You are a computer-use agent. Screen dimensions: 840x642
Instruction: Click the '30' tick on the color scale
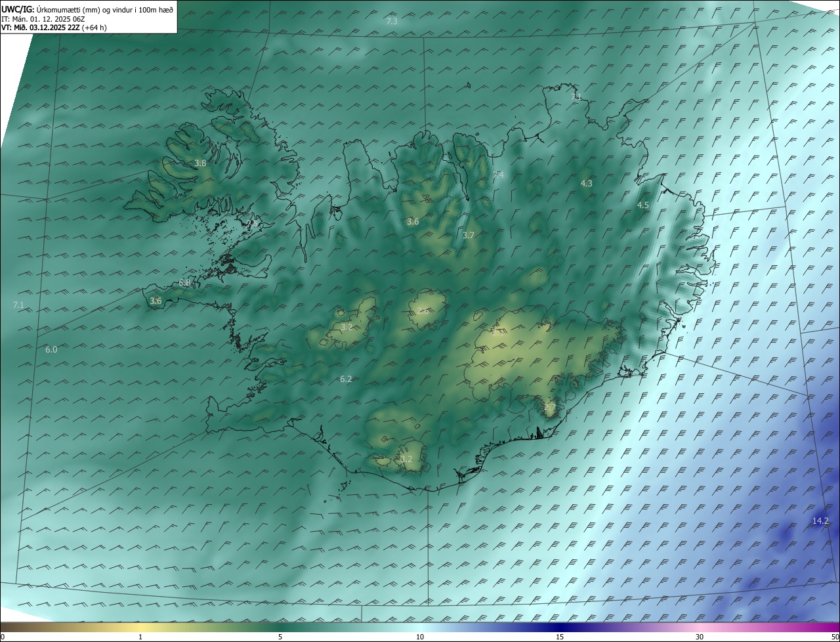coord(700,637)
